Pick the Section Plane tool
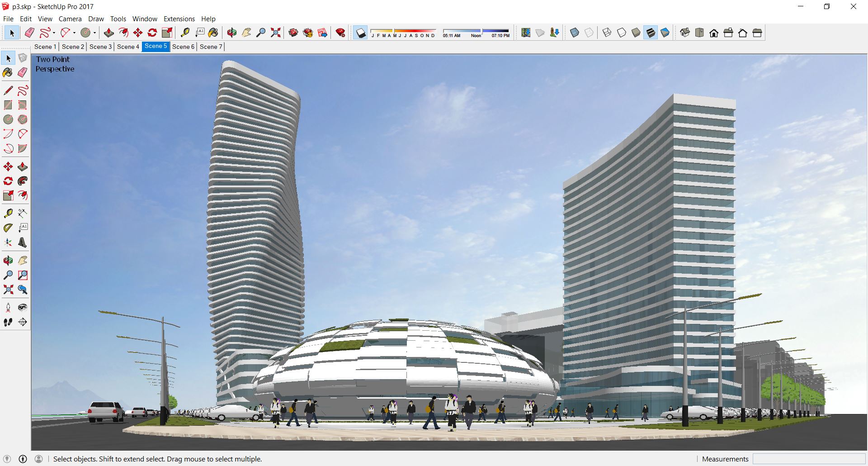Screen dimensions: 868x466 (x=23, y=322)
